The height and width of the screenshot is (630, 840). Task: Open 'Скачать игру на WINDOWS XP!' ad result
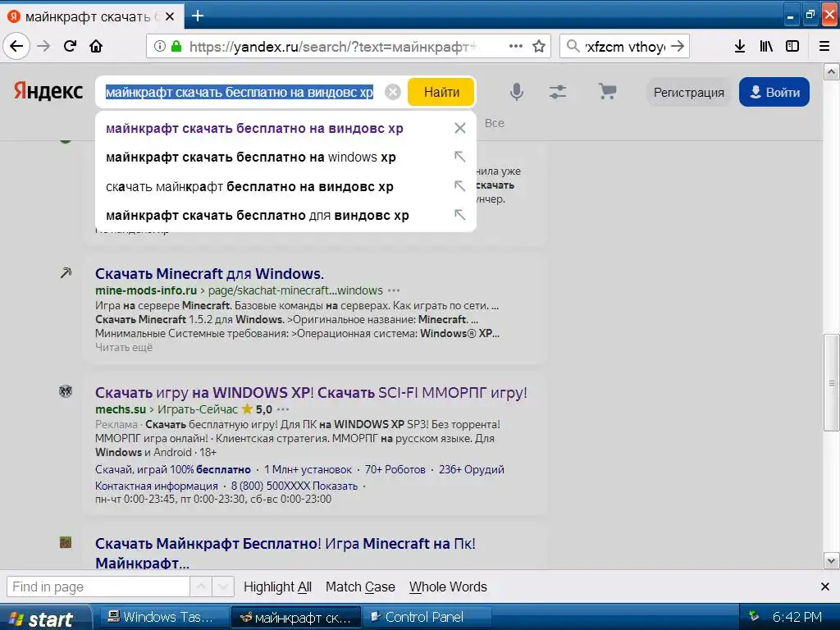tap(311, 393)
